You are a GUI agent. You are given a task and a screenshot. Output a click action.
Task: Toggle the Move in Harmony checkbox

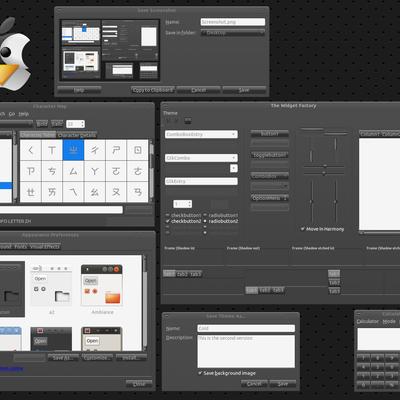tap(322, 229)
